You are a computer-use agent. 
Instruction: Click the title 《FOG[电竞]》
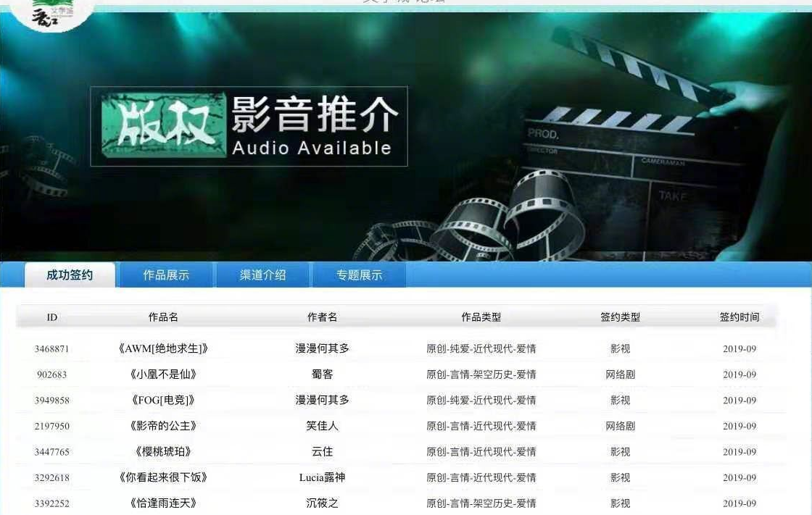163,401
